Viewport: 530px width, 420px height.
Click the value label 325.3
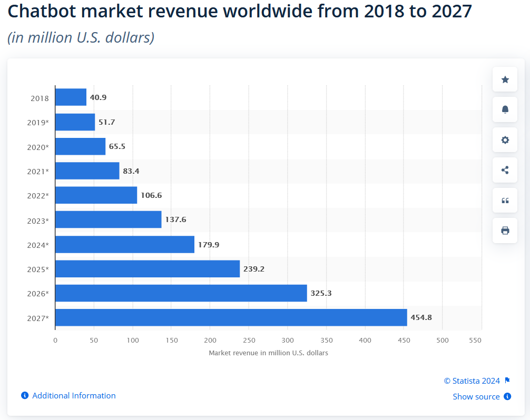[321, 293]
